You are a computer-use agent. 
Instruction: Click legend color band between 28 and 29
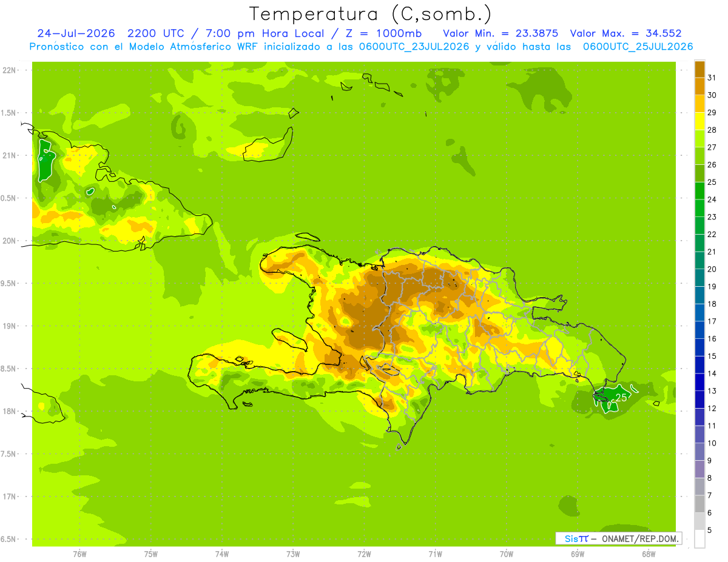coord(699,121)
